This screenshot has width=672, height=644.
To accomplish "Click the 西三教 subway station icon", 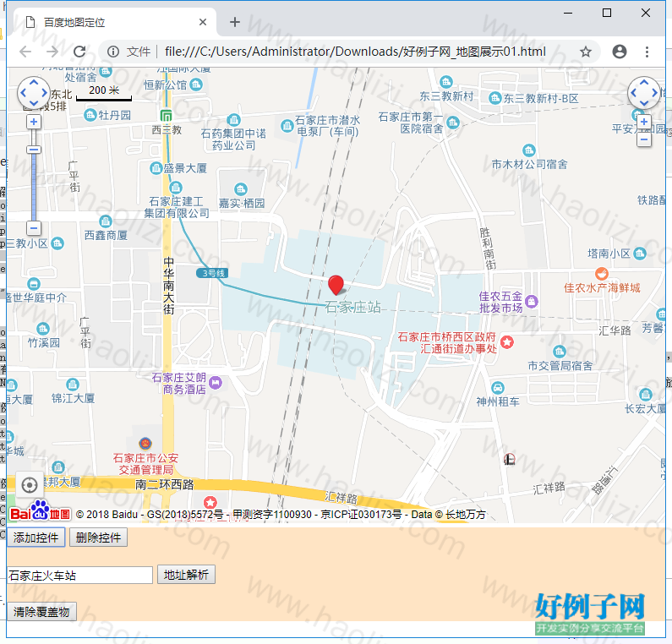I will coord(166,116).
